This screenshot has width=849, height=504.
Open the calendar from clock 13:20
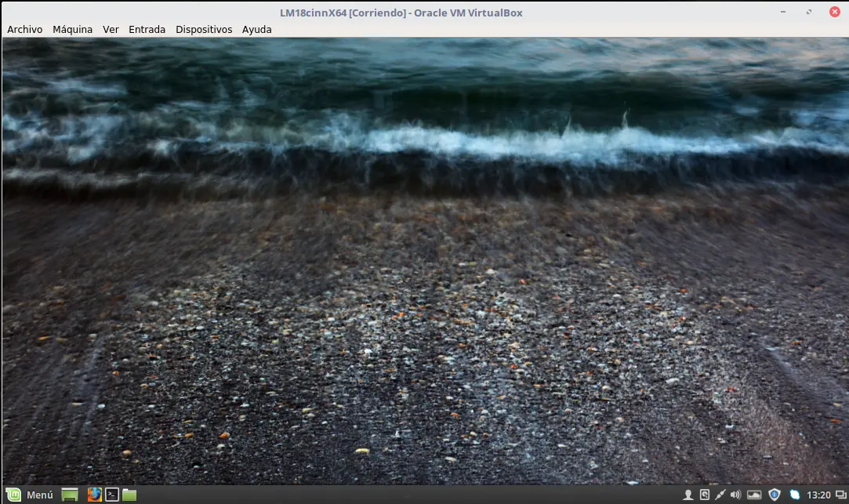[818, 495]
